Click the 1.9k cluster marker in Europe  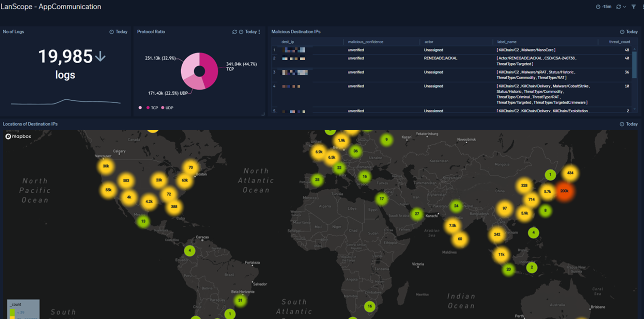point(341,140)
